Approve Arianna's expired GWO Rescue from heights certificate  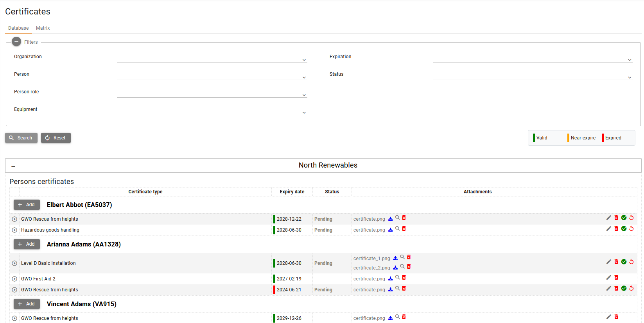coord(624,288)
